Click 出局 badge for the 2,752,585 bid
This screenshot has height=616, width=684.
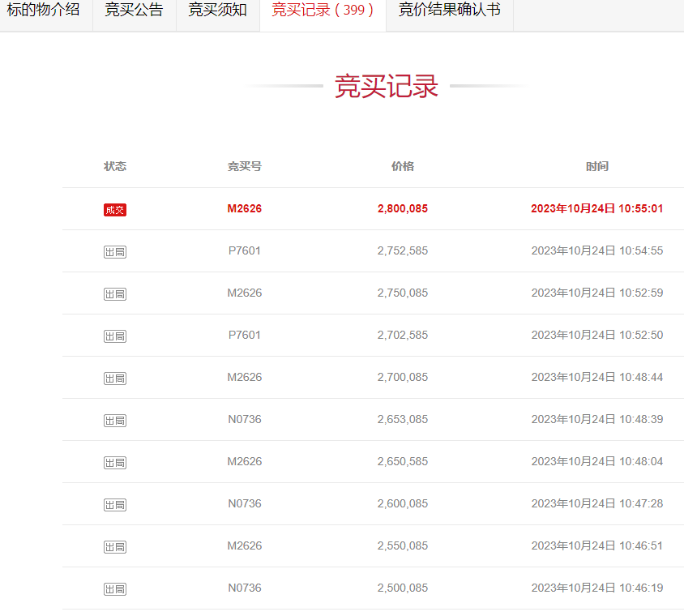[115, 252]
